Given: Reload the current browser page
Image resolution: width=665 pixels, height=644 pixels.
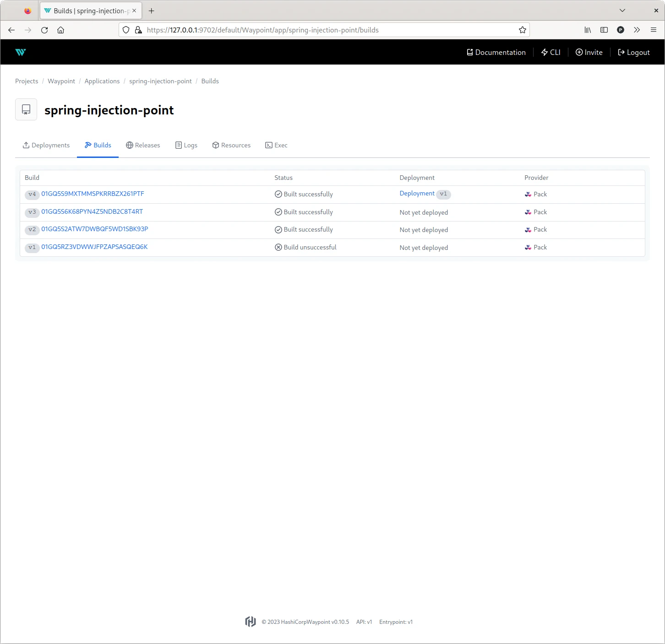Looking at the screenshot, I should [44, 30].
